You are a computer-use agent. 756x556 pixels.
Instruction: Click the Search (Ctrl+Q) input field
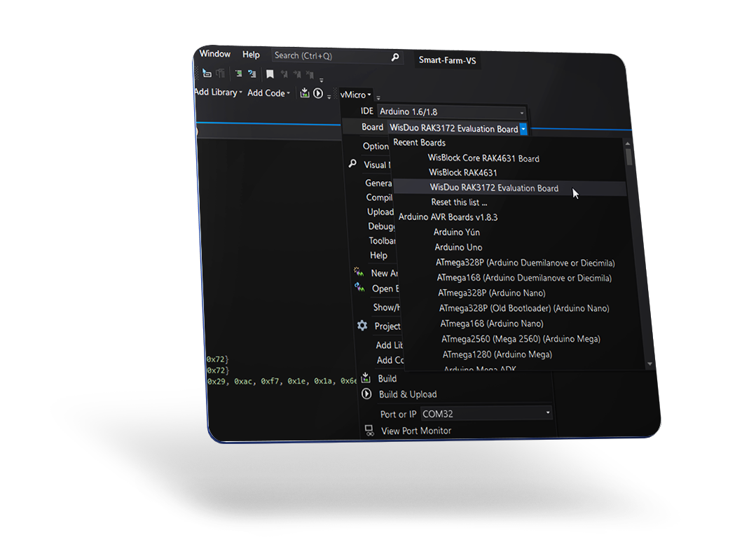(338, 56)
